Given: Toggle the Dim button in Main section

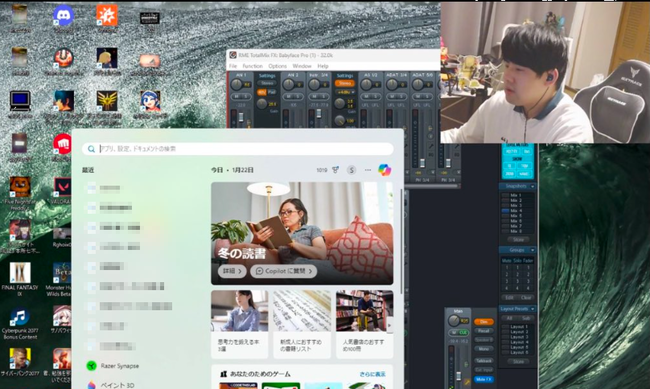Looking at the screenshot, I should pos(483,322).
